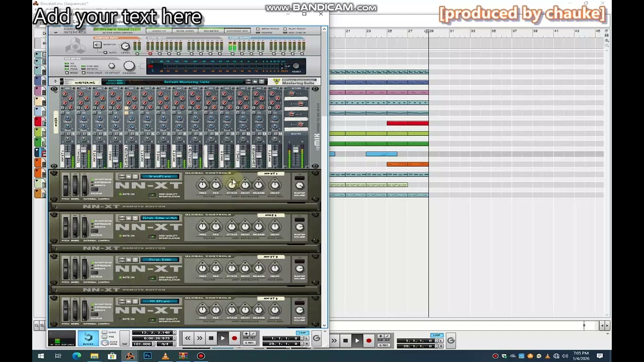Screen dimensions: 644x362
Task: Click the Q Rec button in rack transport
Action: pos(250,343)
